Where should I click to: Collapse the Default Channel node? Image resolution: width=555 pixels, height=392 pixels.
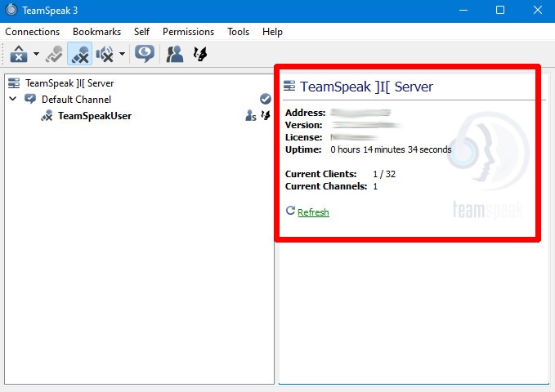[13, 99]
